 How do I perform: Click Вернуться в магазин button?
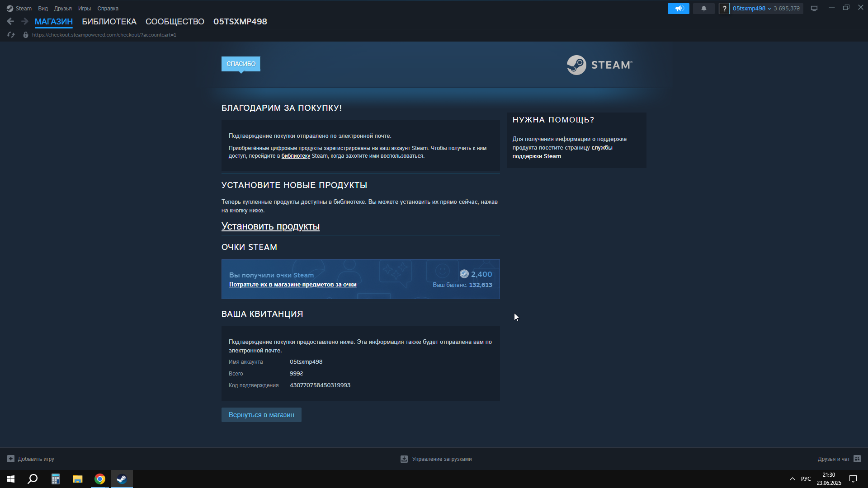click(261, 415)
